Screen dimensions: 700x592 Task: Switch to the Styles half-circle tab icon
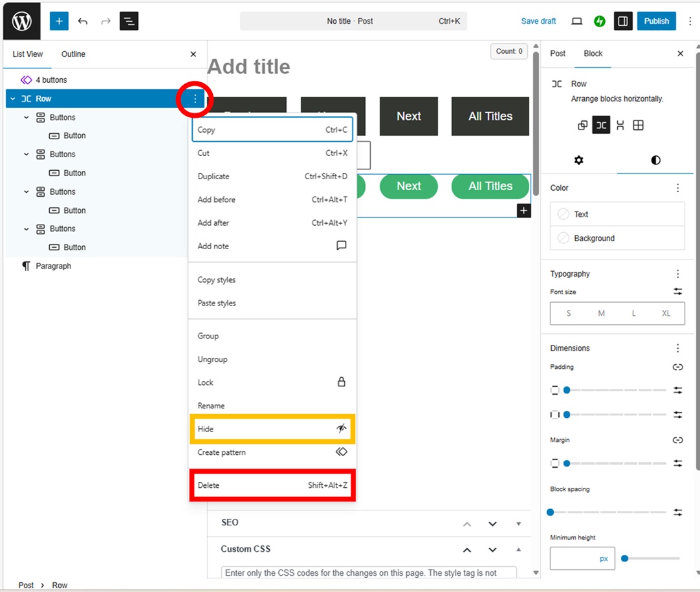[655, 160]
